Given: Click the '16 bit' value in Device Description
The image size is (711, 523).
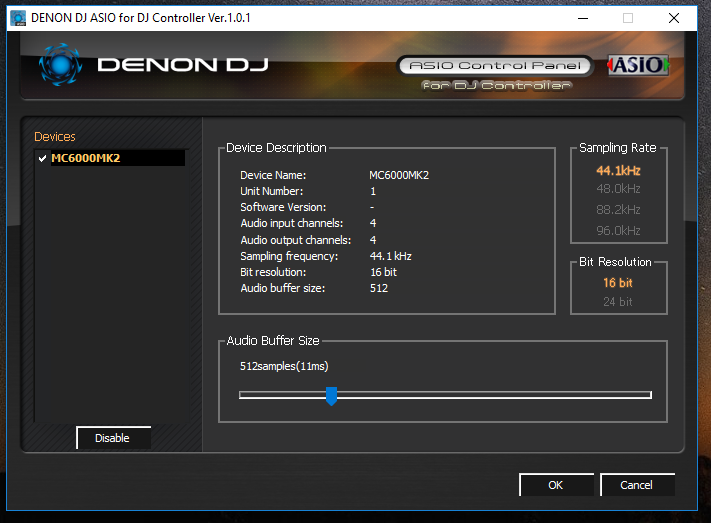Looking at the screenshot, I should tap(383, 272).
